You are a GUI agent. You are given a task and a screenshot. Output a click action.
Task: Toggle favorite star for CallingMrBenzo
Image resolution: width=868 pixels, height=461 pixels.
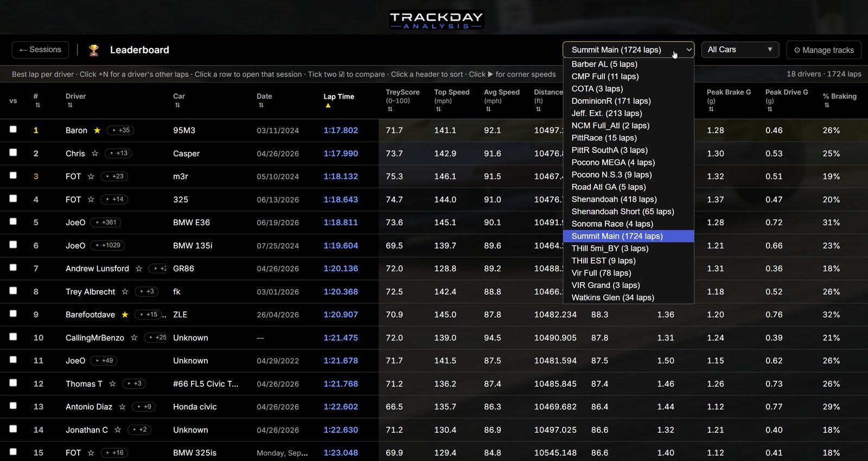point(134,338)
